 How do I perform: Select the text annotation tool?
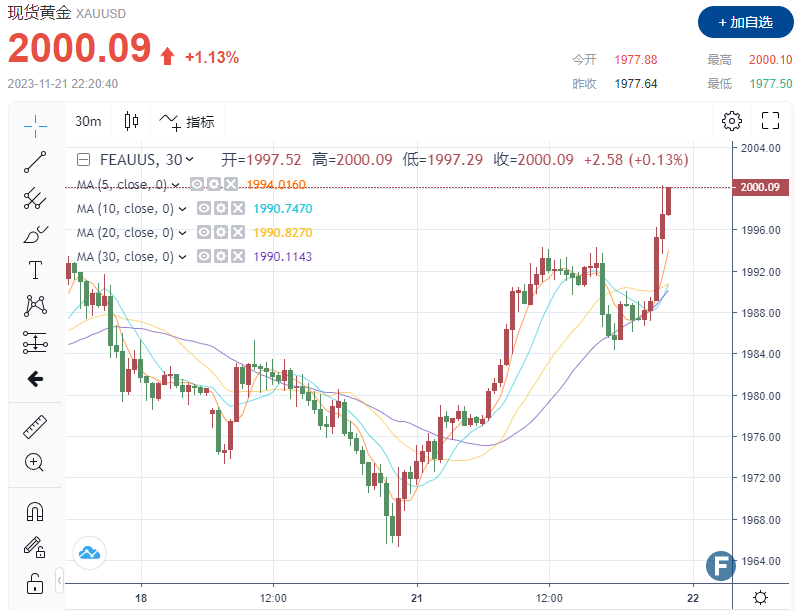(35, 270)
